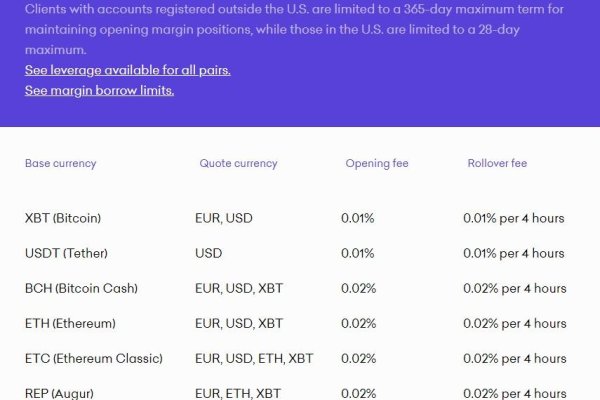Click the Bitcoin opening fee value 0.01%
This screenshot has width=600, height=400.
tap(358, 218)
